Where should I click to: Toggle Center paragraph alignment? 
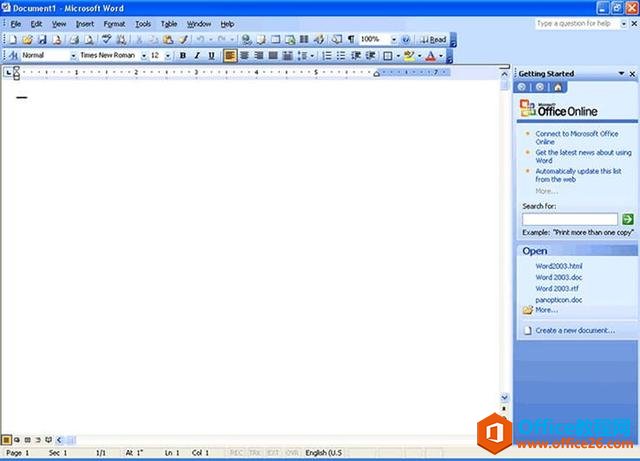(244, 56)
